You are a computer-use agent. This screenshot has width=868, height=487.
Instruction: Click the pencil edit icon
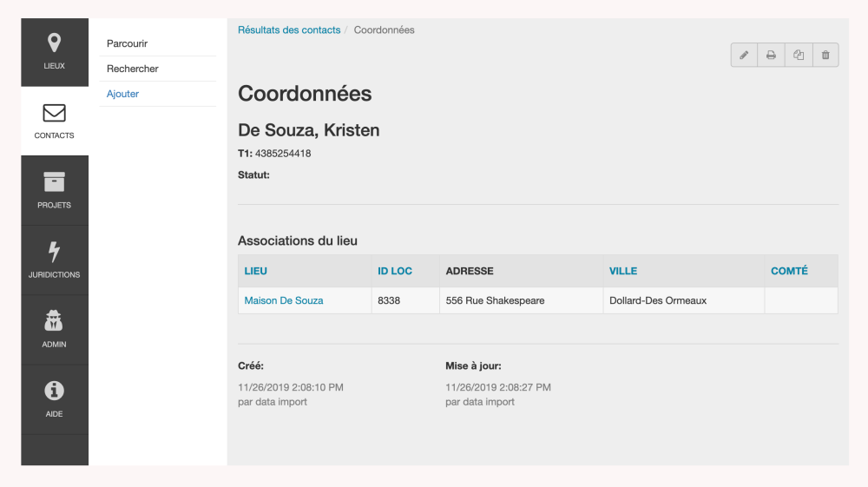744,56
